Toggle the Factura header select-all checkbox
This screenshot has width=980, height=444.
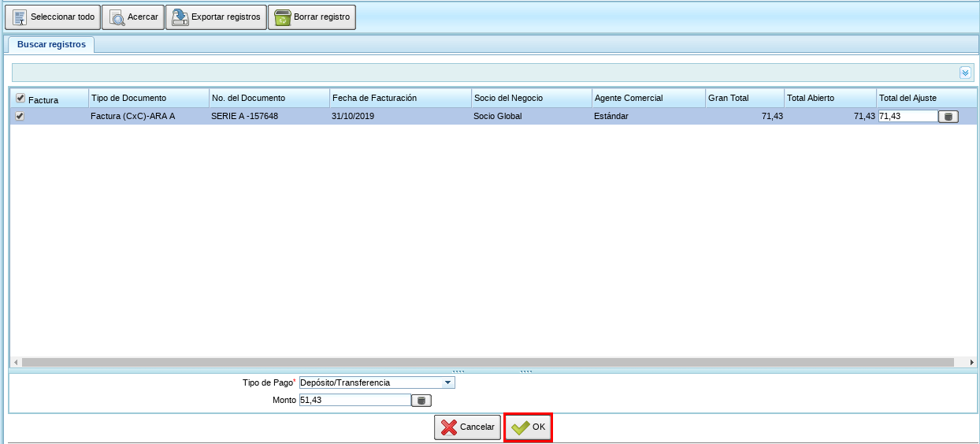pyautogui.click(x=20, y=98)
